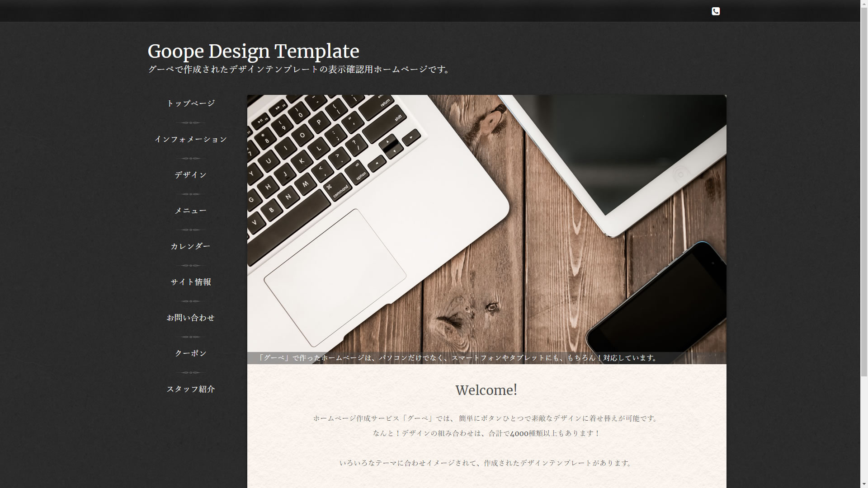
Task: Select the クーポン navigation link
Action: (191, 353)
